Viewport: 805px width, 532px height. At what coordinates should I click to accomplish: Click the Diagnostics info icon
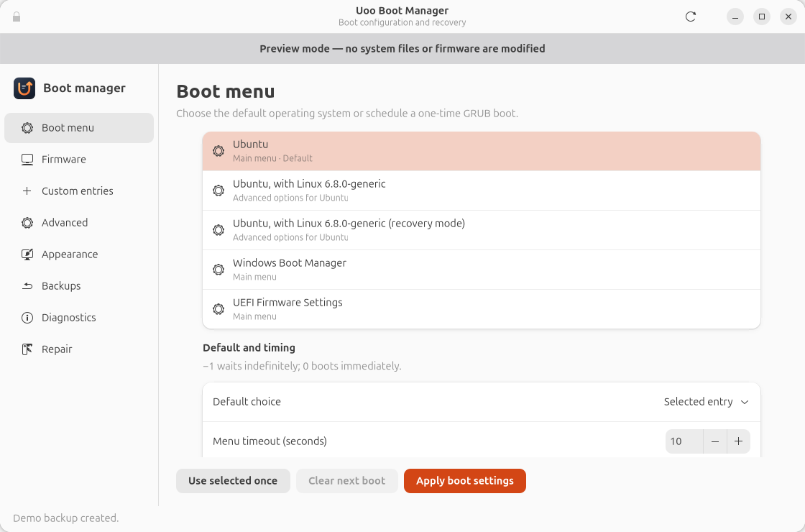pyautogui.click(x=27, y=318)
